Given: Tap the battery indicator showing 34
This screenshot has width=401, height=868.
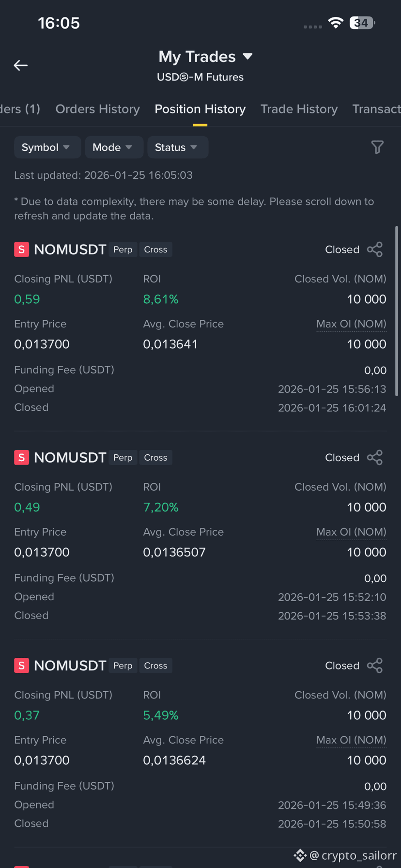Looking at the screenshot, I should click(x=362, y=23).
